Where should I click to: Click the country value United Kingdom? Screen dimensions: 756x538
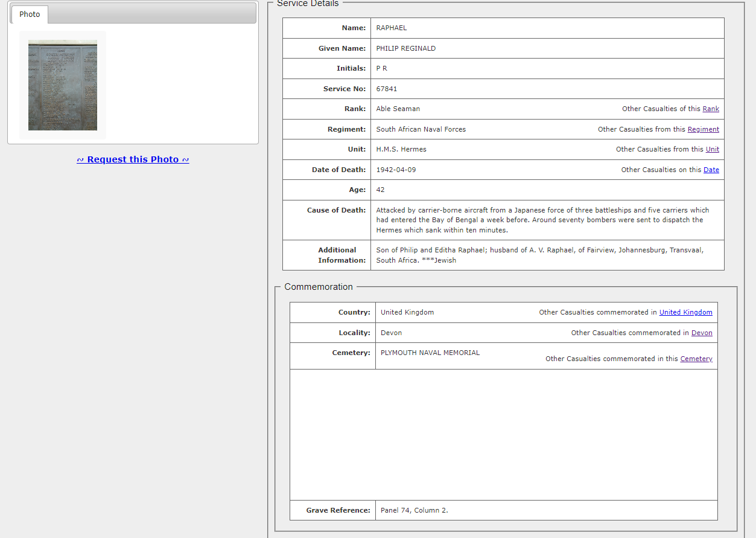pyautogui.click(x=407, y=312)
